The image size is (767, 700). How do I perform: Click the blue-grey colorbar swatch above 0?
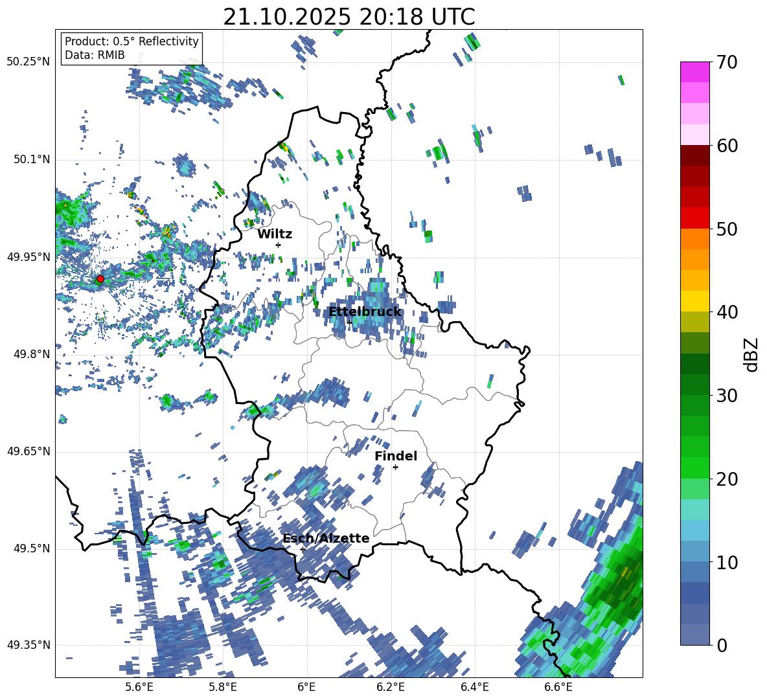(x=694, y=635)
